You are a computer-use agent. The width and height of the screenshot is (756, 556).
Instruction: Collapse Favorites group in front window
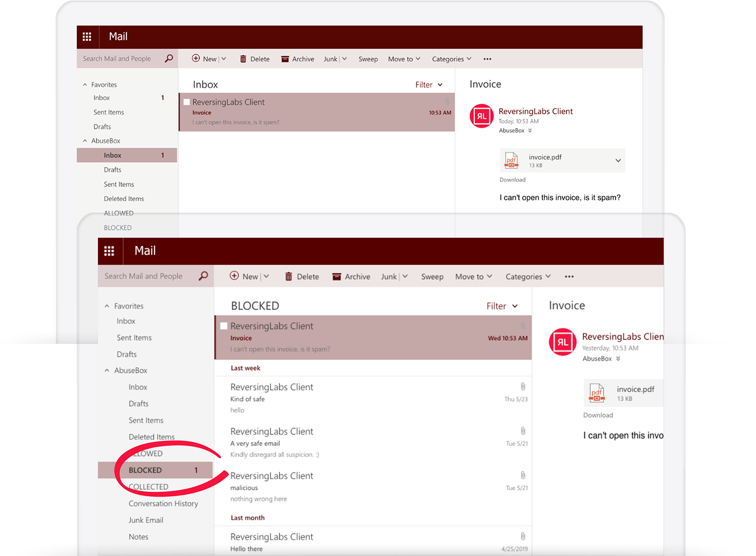coord(107,306)
